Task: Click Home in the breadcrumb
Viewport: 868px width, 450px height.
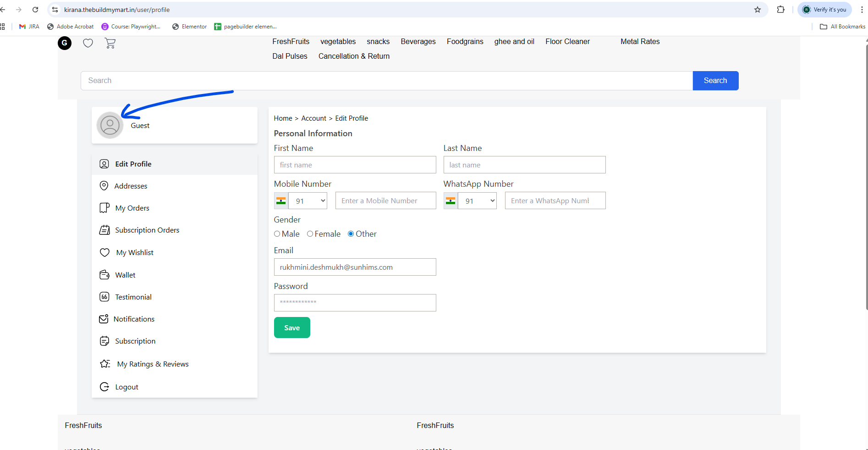Action: (283, 118)
